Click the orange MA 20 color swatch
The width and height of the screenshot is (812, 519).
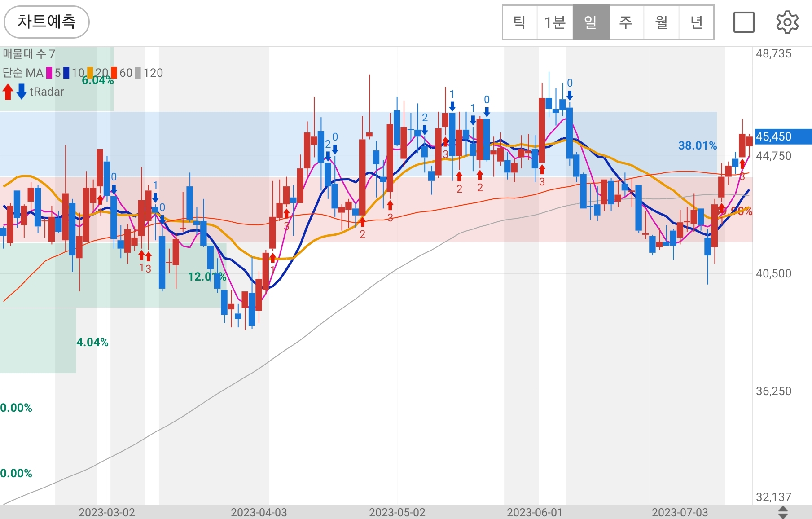[x=90, y=73]
